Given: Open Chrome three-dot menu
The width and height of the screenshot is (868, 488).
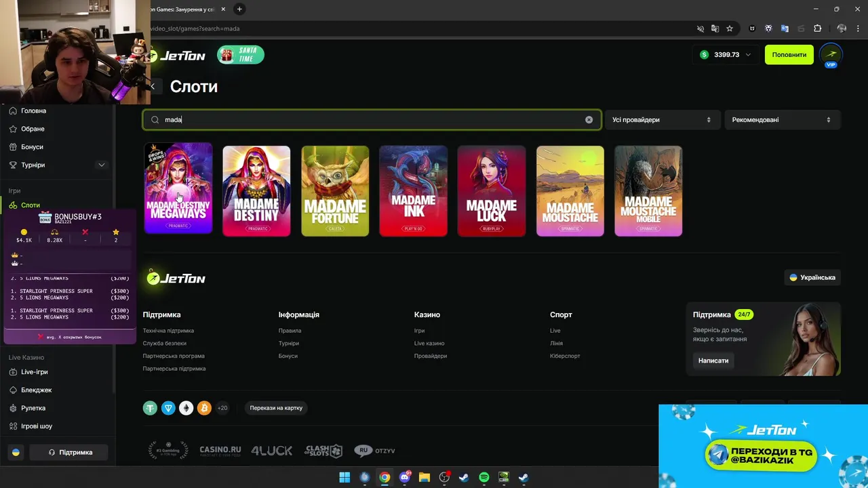Looking at the screenshot, I should pos(859,28).
